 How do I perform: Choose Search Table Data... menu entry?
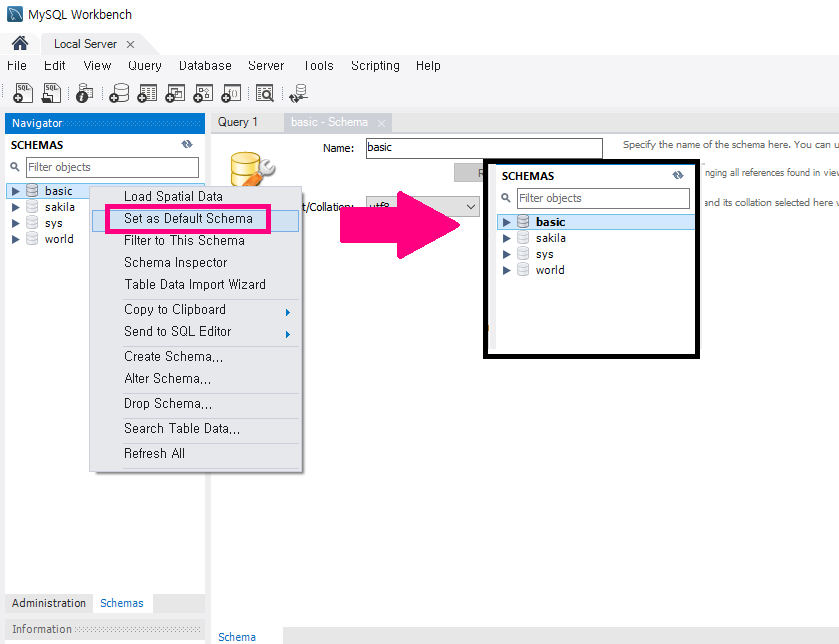[195, 428]
